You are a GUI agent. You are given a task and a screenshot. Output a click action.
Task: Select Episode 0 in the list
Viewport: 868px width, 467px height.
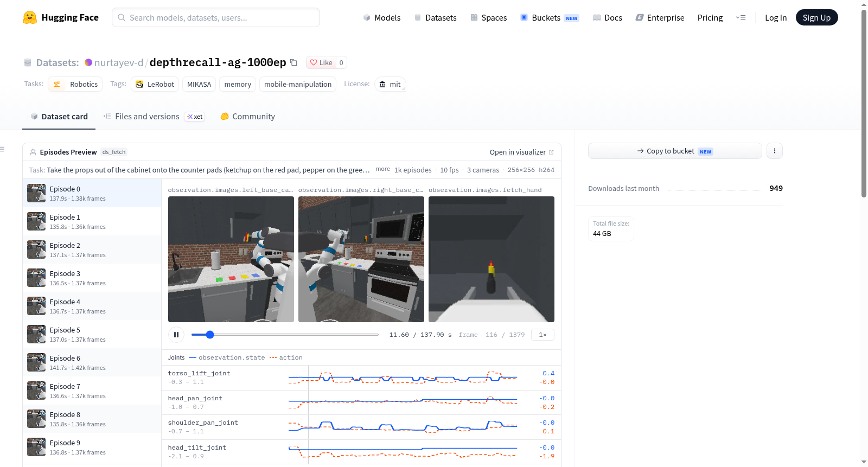(92, 193)
